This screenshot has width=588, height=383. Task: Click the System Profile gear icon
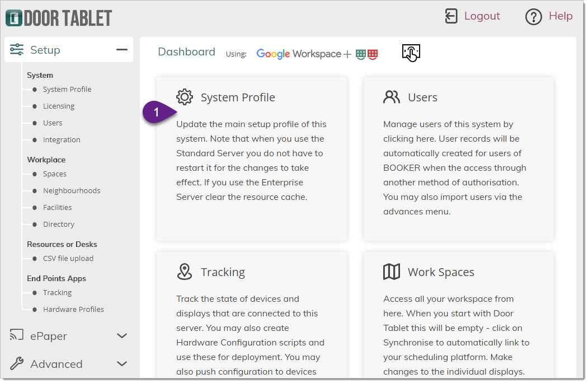click(x=184, y=97)
